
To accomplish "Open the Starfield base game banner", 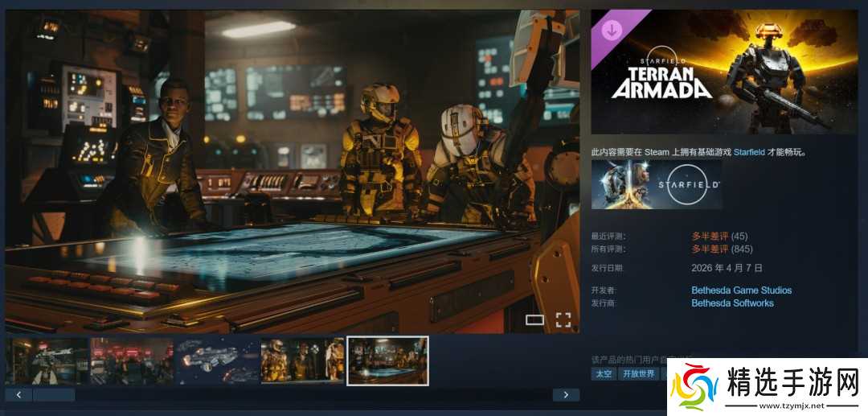I will [x=657, y=184].
